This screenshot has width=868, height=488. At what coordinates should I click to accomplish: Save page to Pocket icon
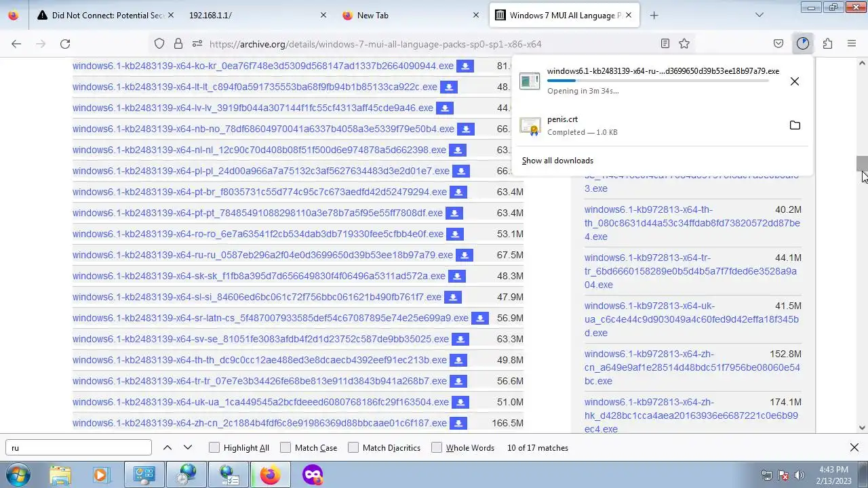tap(778, 43)
